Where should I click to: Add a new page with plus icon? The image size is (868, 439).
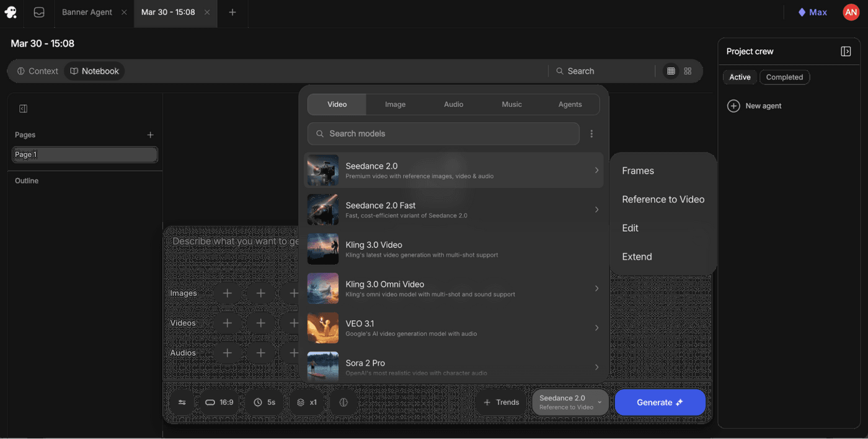150,135
